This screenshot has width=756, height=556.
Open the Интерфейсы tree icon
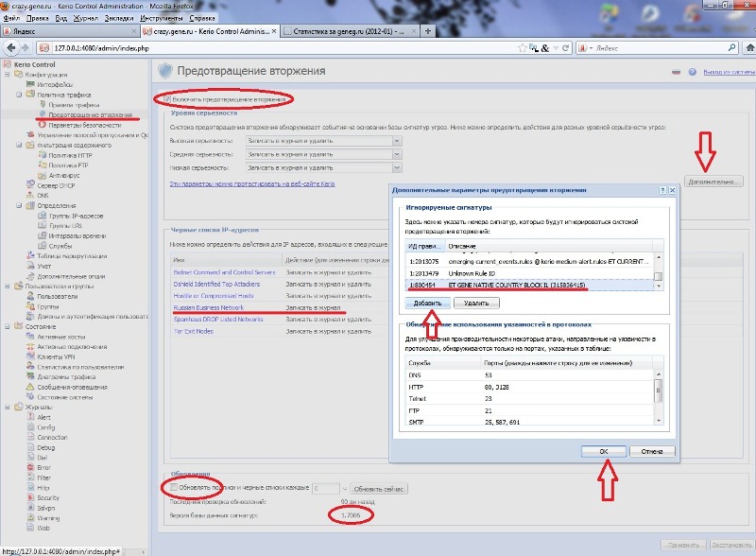click(x=30, y=84)
